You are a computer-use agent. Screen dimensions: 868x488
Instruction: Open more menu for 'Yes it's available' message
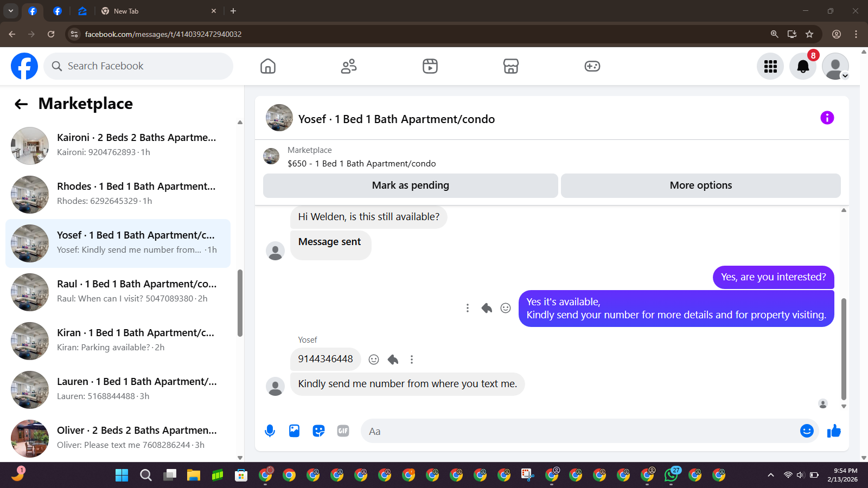[468, 308]
